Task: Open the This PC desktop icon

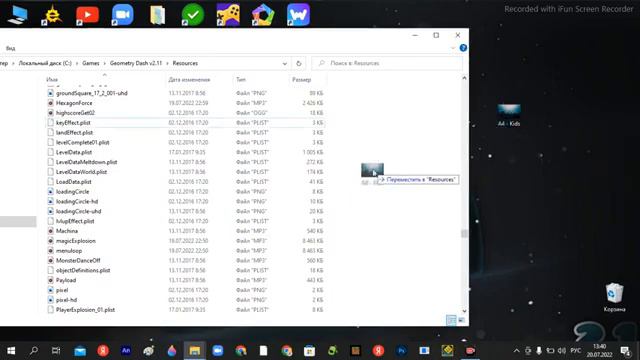Action: click(x=18, y=15)
